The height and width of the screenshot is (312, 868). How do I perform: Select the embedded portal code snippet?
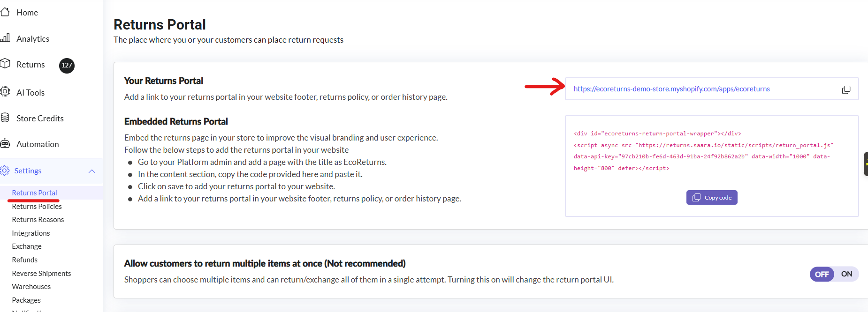(703, 151)
